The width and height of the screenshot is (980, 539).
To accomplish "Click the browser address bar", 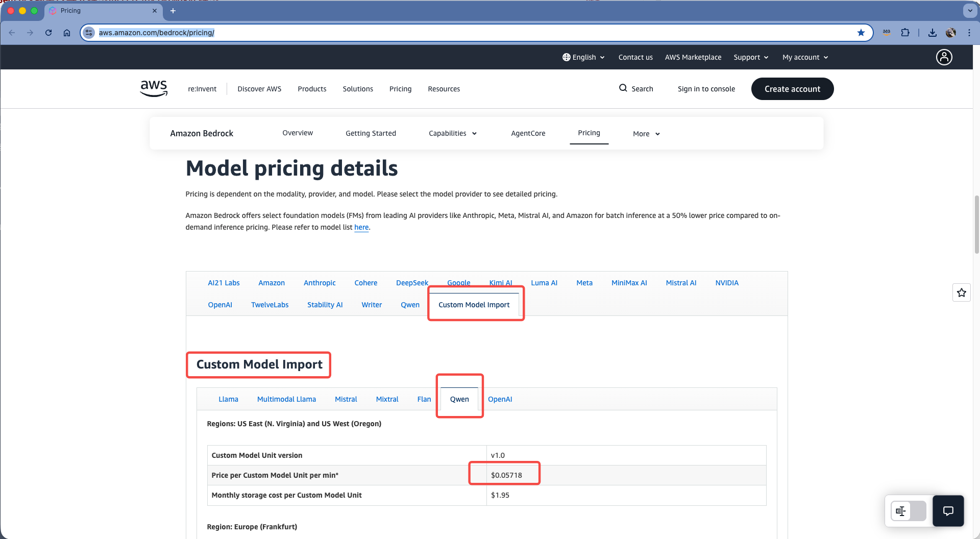I will [x=459, y=33].
